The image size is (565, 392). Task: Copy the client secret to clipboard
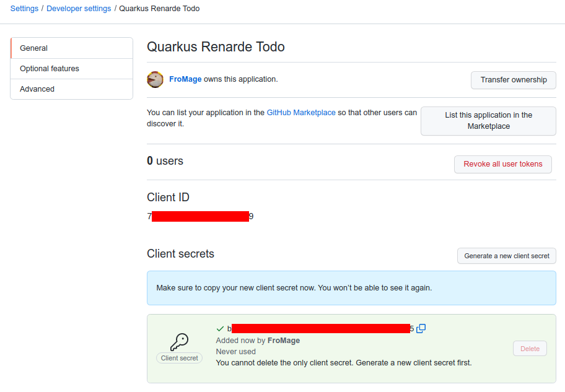[421, 328]
